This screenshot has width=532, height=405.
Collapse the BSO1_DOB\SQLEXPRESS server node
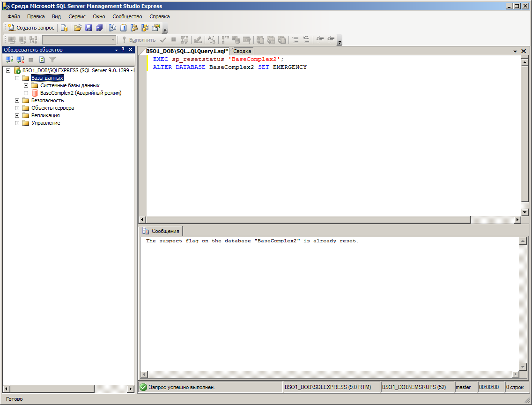[8, 71]
